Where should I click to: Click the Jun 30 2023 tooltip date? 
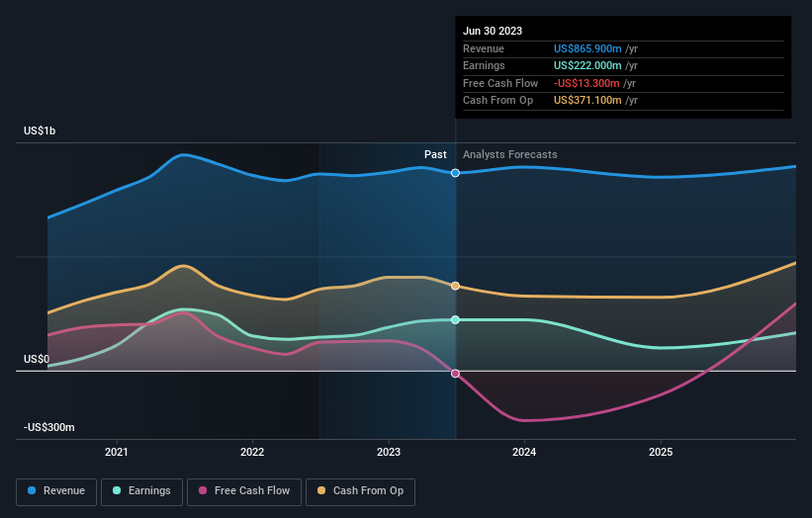(x=493, y=31)
